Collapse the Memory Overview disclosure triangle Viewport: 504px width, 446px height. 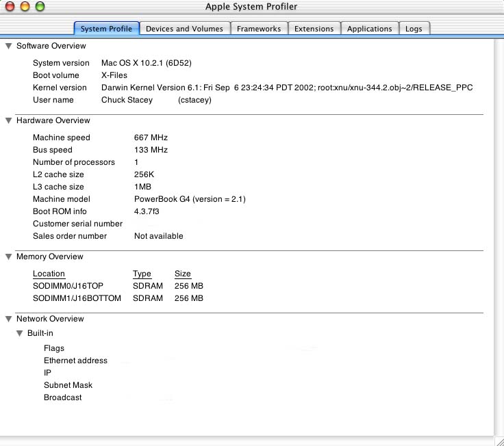[x=9, y=257]
